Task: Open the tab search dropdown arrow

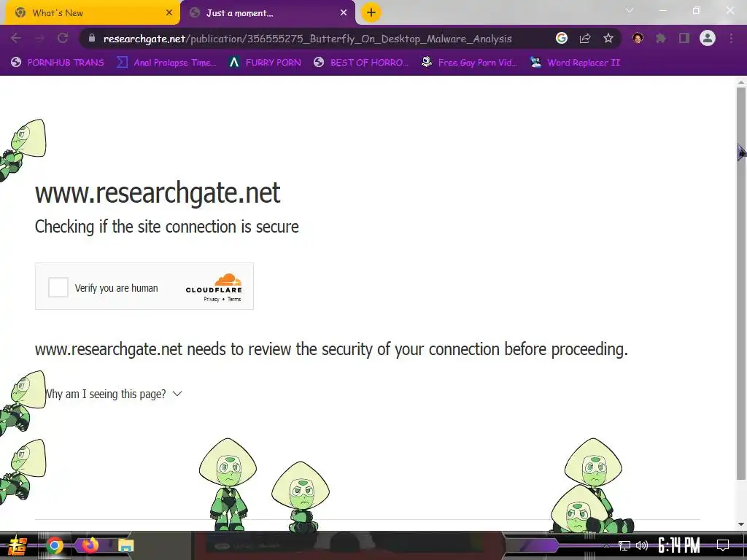Action: point(630,10)
